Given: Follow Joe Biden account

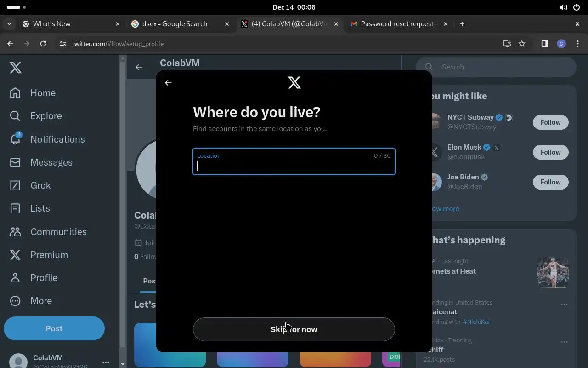Looking at the screenshot, I should pyautogui.click(x=550, y=182).
